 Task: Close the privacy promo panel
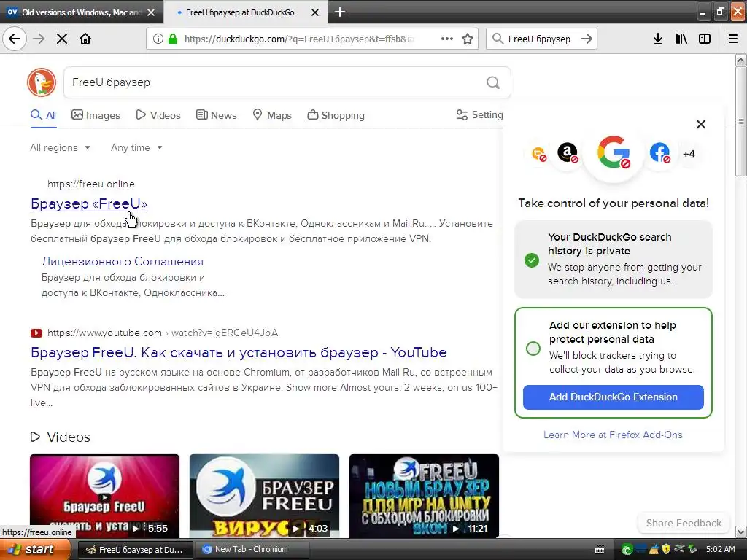[701, 124]
